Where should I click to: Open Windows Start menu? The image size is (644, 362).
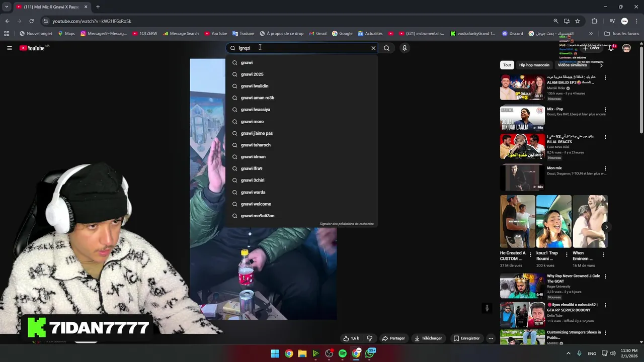click(275, 353)
